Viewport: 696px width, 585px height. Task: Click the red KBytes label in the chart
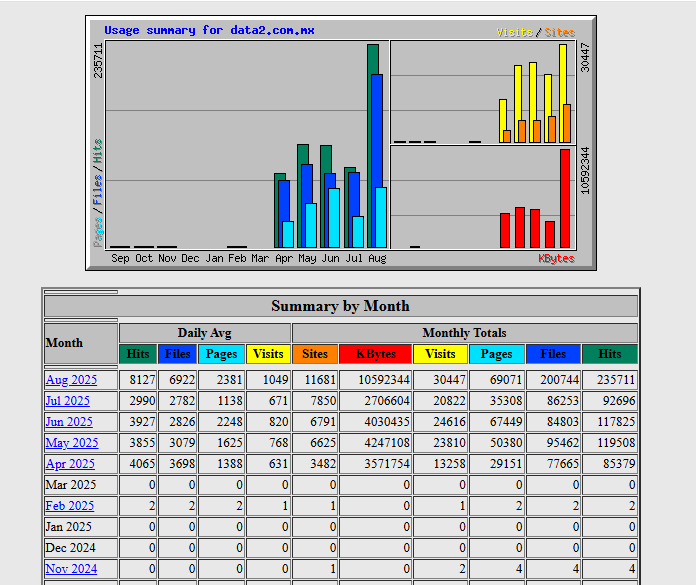[556, 258]
